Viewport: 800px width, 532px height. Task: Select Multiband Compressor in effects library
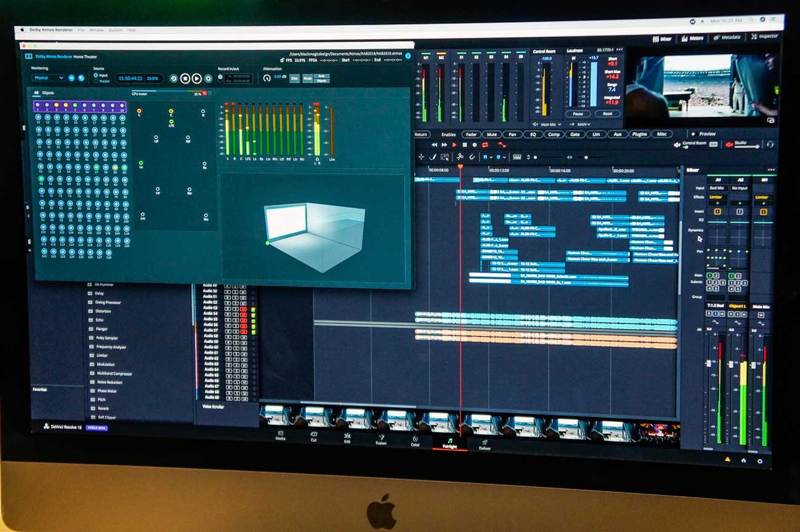114,373
